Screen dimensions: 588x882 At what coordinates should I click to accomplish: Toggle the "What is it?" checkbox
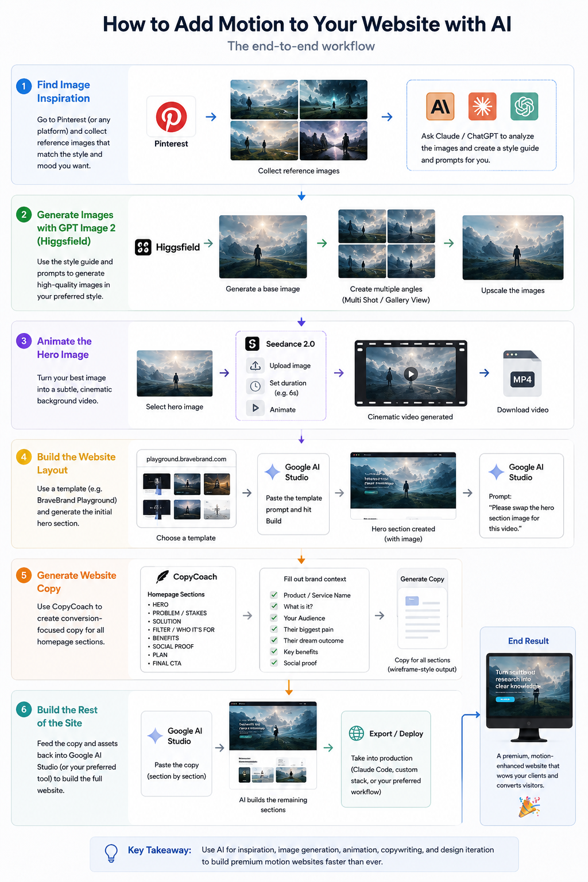tap(274, 606)
